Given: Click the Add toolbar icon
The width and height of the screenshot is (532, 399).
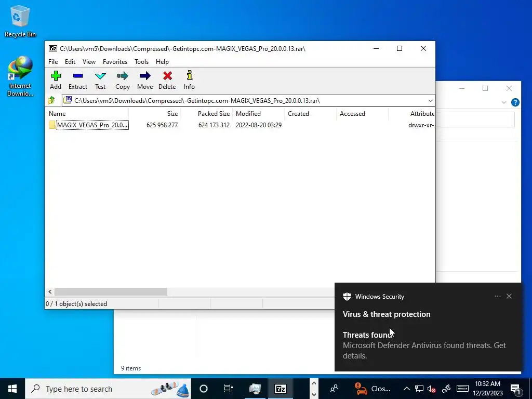Looking at the screenshot, I should [56, 80].
